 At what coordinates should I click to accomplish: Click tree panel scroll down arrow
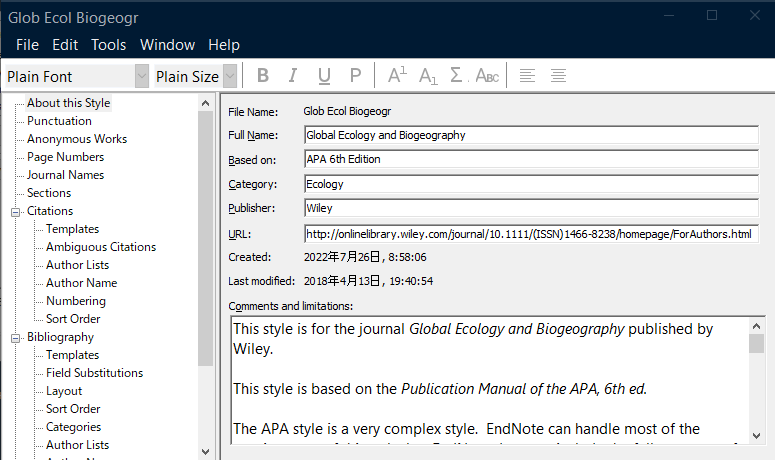[x=206, y=452]
